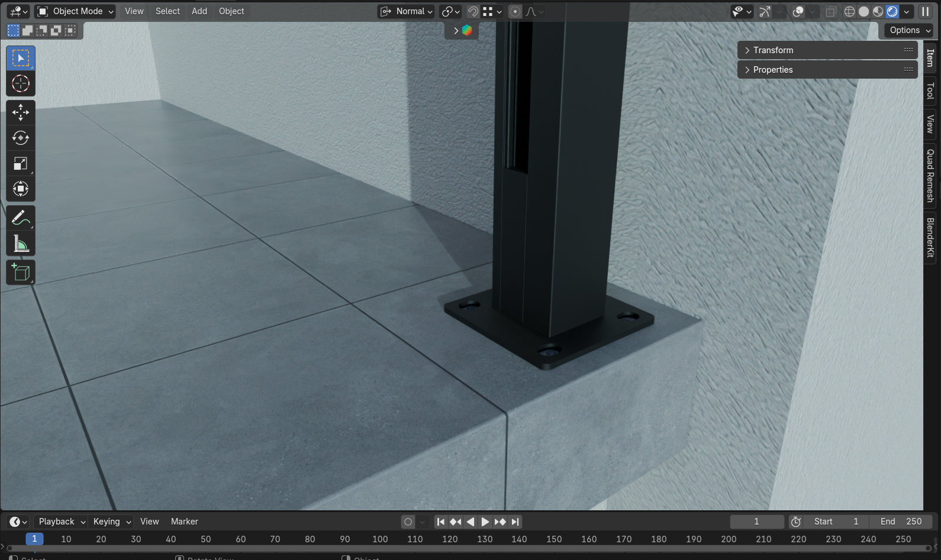941x560 pixels.
Task: Select the Rotate tool
Action: pos(21,138)
